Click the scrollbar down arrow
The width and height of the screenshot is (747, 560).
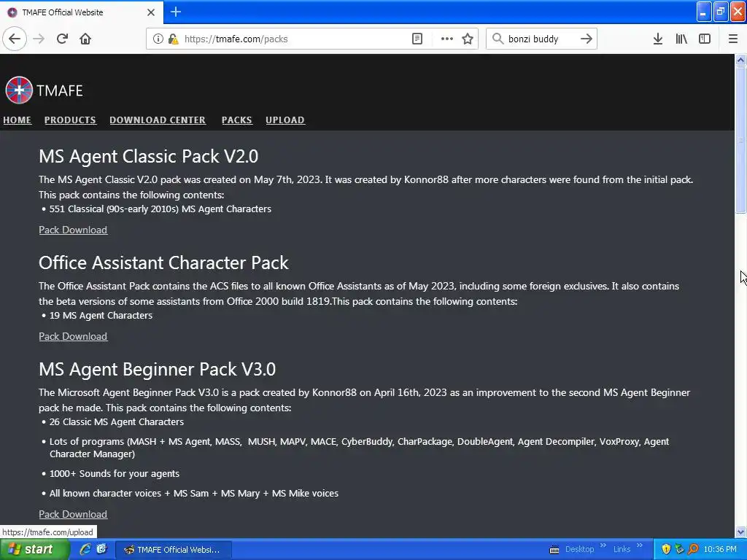(x=740, y=532)
